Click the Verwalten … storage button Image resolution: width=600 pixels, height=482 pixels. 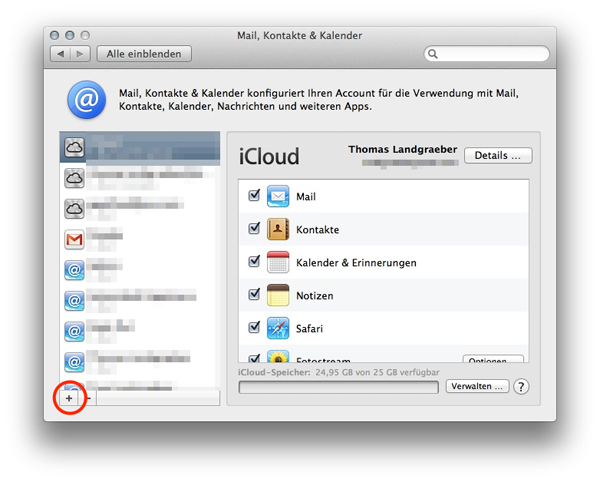tap(477, 386)
